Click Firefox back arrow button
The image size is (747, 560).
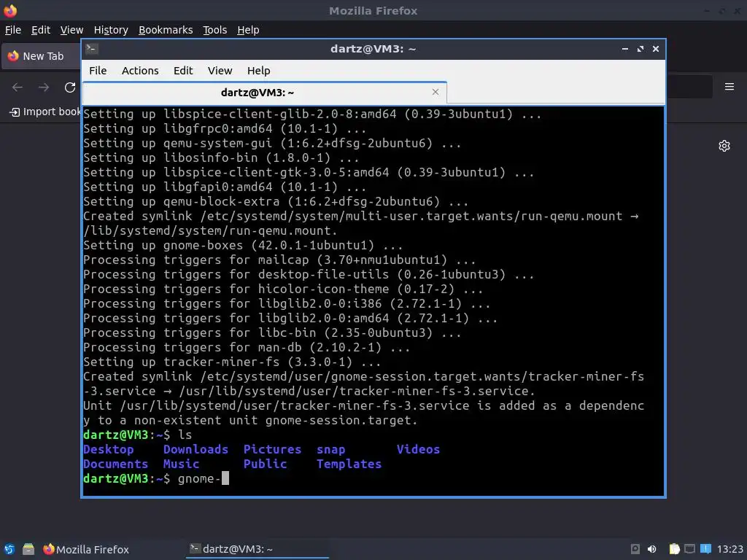click(x=18, y=87)
